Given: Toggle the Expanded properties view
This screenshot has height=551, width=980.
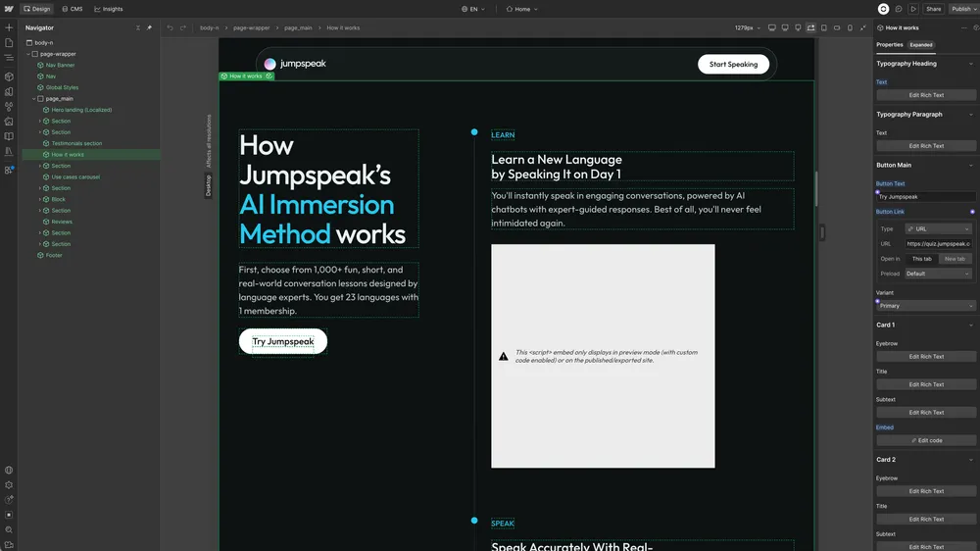Looking at the screenshot, I should click(921, 45).
